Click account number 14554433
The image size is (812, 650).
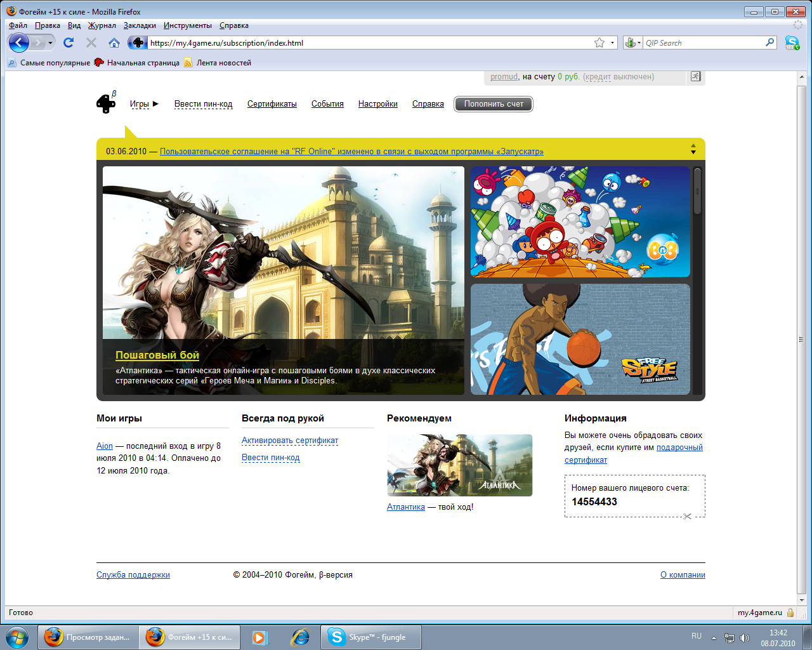pos(594,502)
